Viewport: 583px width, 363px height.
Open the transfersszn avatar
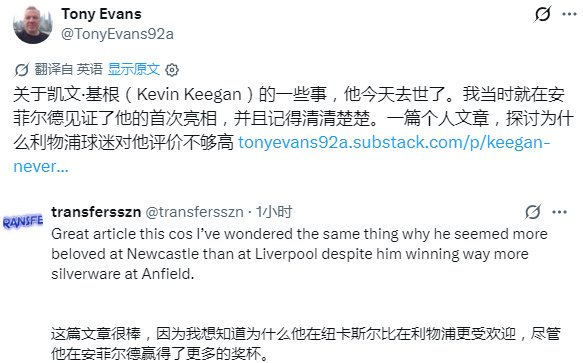(x=23, y=222)
